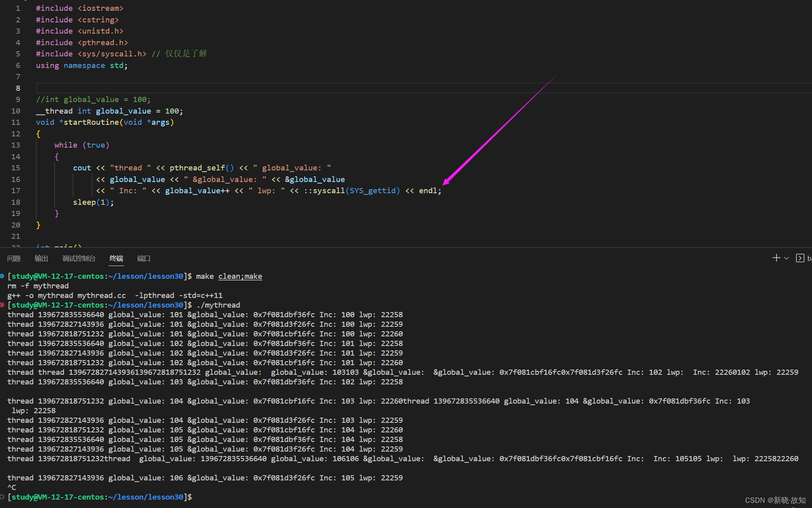This screenshot has width=812, height=508.
Task: Click the empty circle decoration at last prompt
Action: point(2,497)
